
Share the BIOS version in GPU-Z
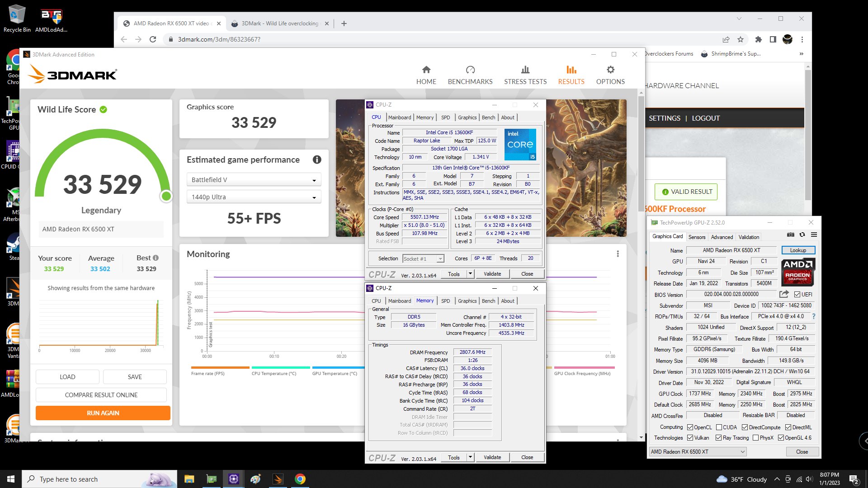(784, 294)
